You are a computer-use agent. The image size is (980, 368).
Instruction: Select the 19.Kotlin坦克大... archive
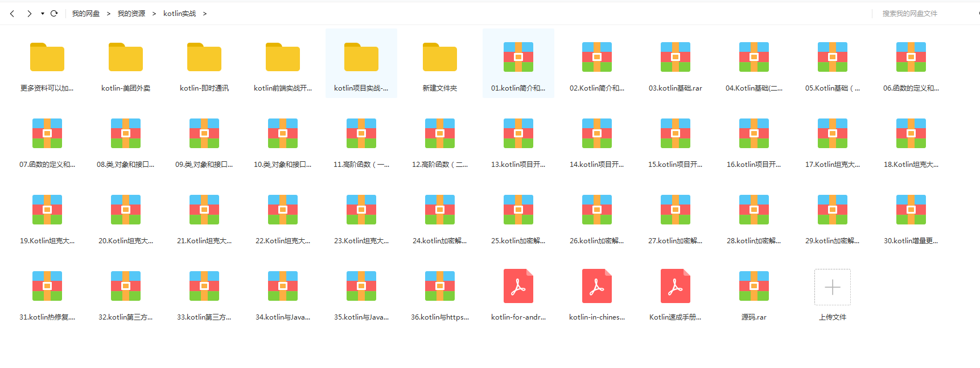(x=47, y=210)
